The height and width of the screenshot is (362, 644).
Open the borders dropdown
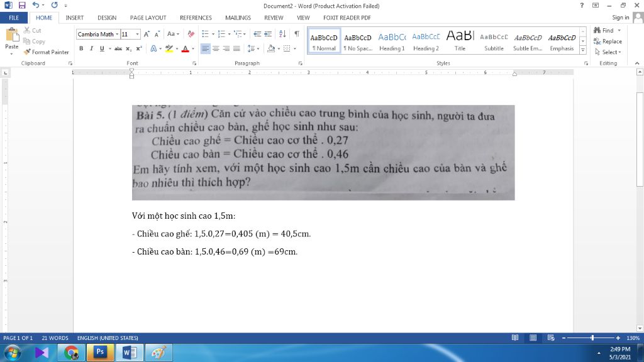click(295, 49)
